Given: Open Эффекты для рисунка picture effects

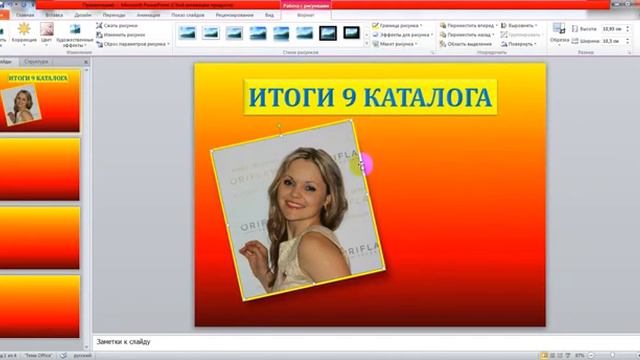Looking at the screenshot, I should click(402, 35).
